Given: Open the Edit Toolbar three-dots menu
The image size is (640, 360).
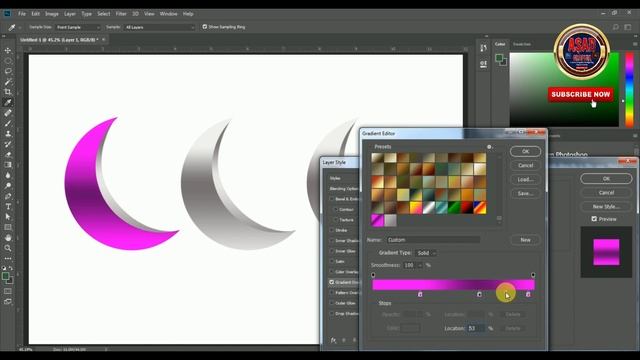Looking at the screenshot, I should 8,258.
